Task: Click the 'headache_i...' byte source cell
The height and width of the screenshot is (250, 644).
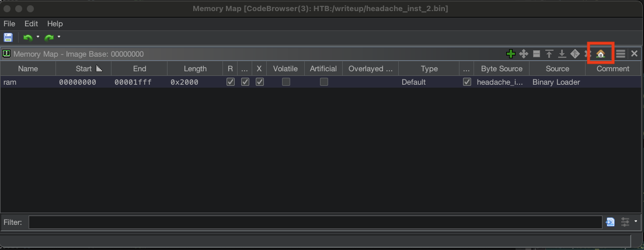Action: pyautogui.click(x=502, y=82)
